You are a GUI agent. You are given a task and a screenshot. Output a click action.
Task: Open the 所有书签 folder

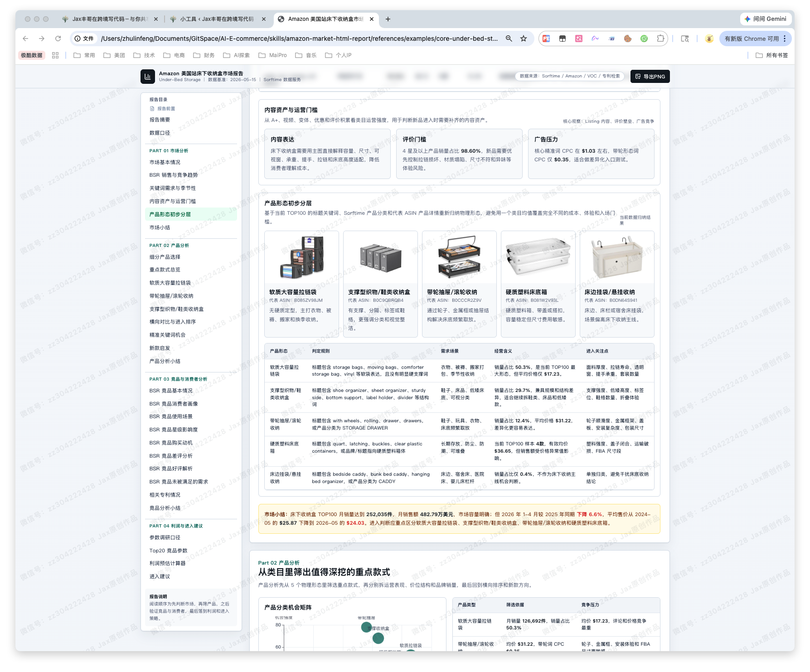[x=771, y=55]
